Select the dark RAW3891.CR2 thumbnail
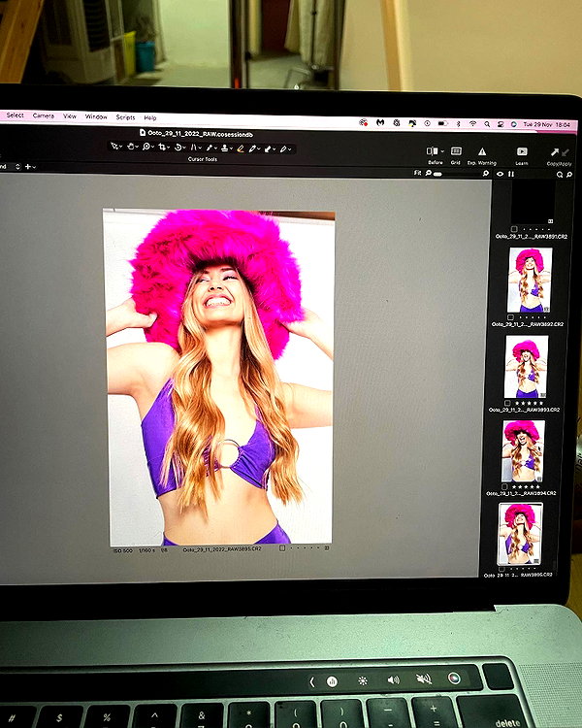The image size is (582, 728). click(x=533, y=202)
